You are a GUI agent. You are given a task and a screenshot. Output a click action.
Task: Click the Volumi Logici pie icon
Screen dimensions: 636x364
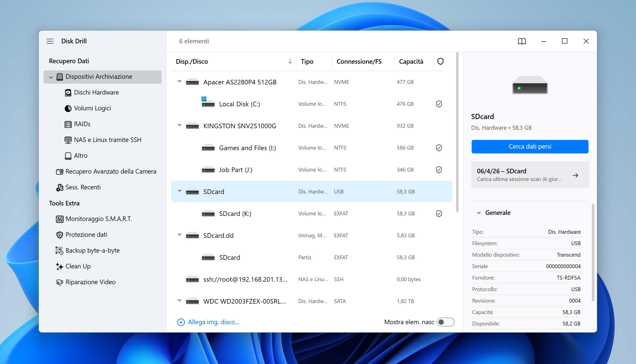coord(68,108)
